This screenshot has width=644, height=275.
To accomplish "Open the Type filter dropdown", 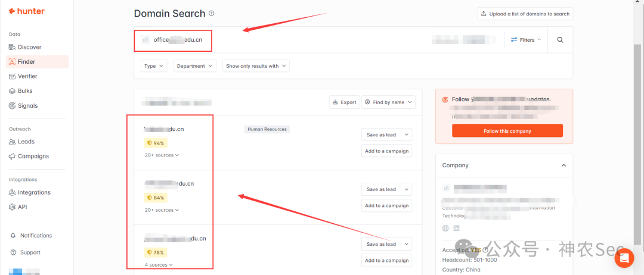I will pyautogui.click(x=154, y=66).
